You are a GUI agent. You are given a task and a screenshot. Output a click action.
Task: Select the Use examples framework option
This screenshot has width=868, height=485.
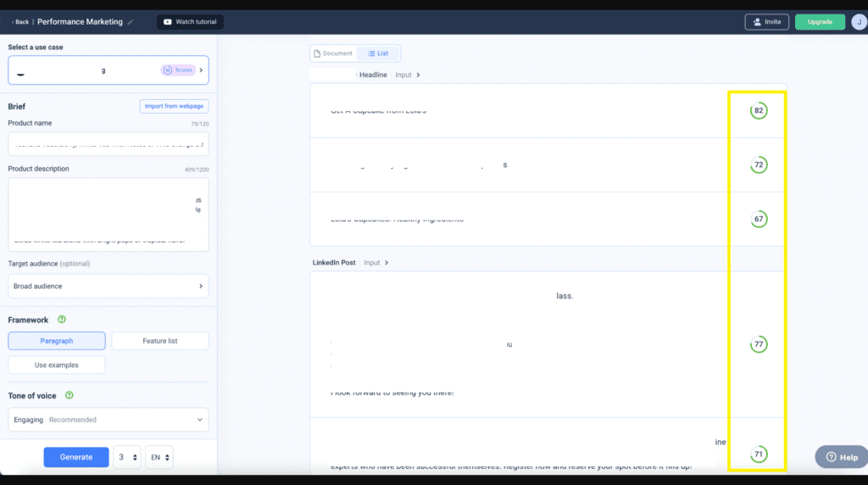click(57, 365)
